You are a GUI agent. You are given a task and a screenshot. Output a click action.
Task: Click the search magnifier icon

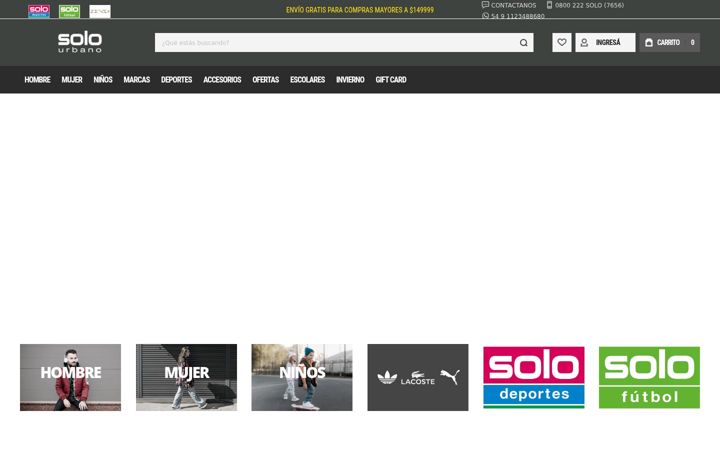523,43
